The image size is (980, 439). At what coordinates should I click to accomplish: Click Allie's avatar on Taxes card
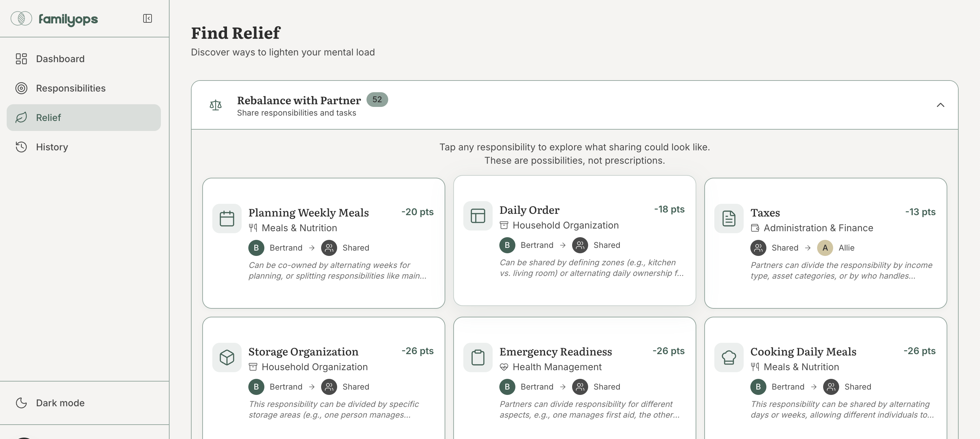[x=825, y=248]
